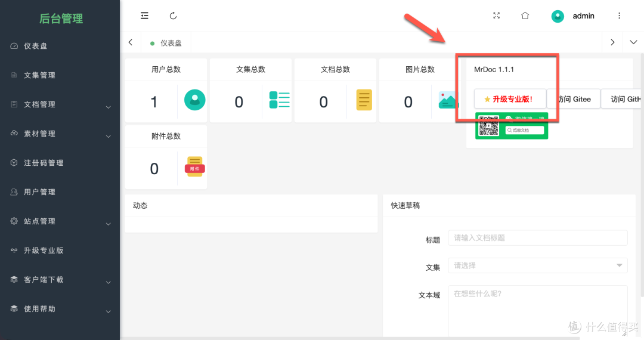Click the 访问 Gitee button
Screen dimensions: 644x340
(x=574, y=99)
